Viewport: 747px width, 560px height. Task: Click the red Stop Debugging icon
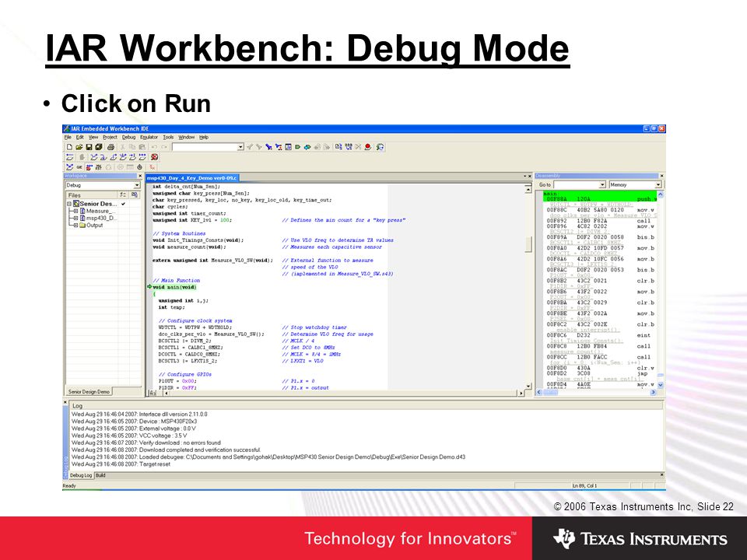coord(154,157)
